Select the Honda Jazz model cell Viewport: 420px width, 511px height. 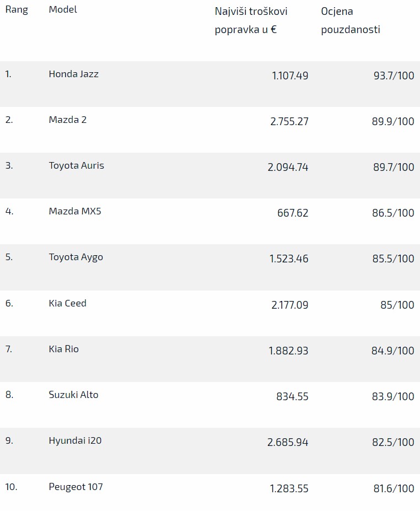coord(74,74)
